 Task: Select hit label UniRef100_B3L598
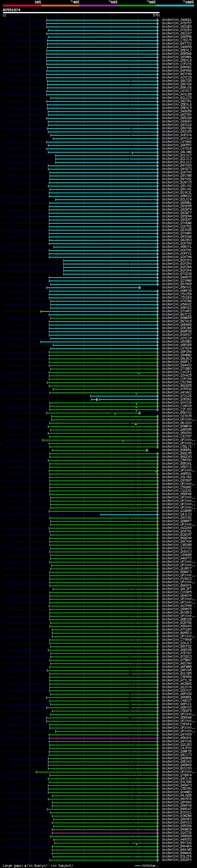point(176,782)
